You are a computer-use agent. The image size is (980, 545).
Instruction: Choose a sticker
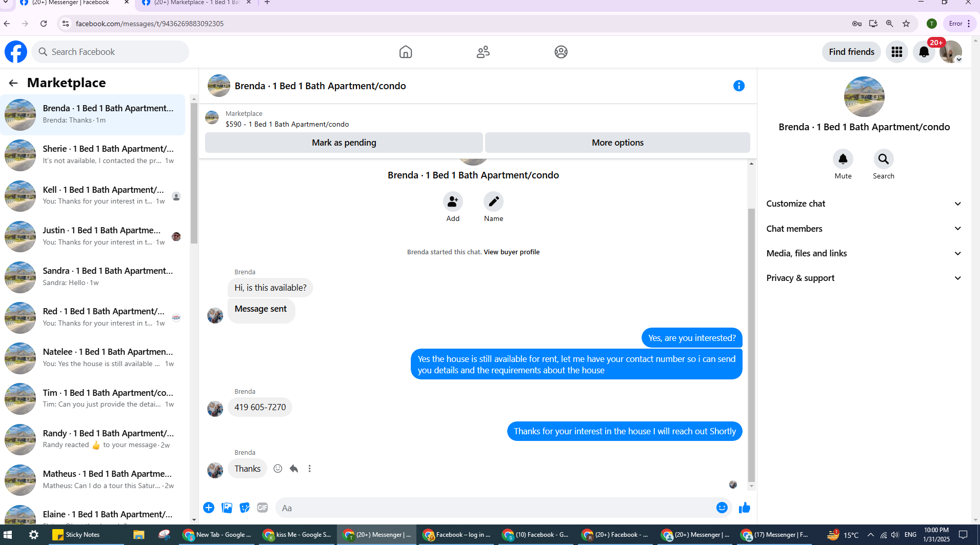pos(245,508)
